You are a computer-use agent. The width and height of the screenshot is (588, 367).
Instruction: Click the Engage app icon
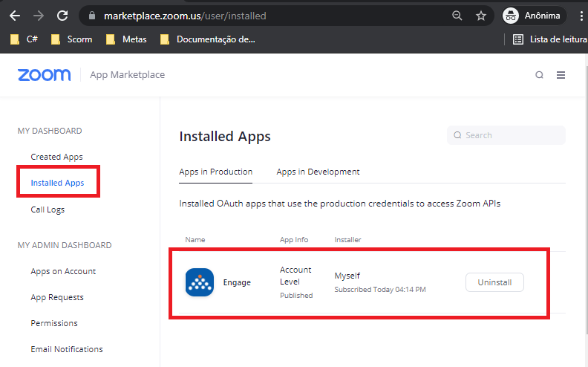pos(200,282)
